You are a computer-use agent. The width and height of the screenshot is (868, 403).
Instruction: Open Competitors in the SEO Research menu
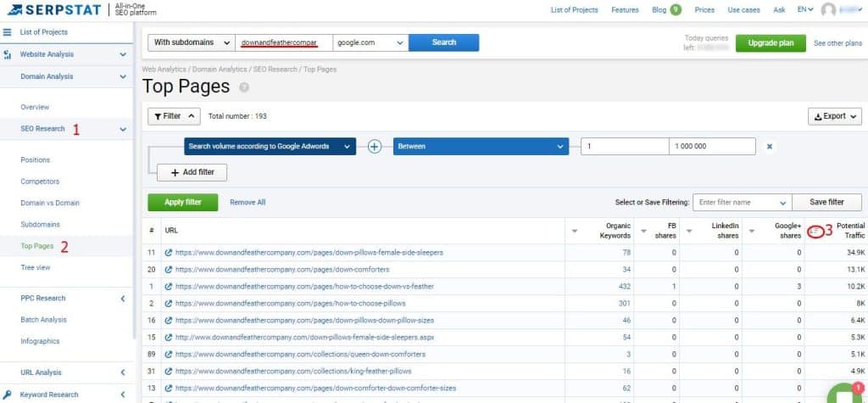[40, 182]
